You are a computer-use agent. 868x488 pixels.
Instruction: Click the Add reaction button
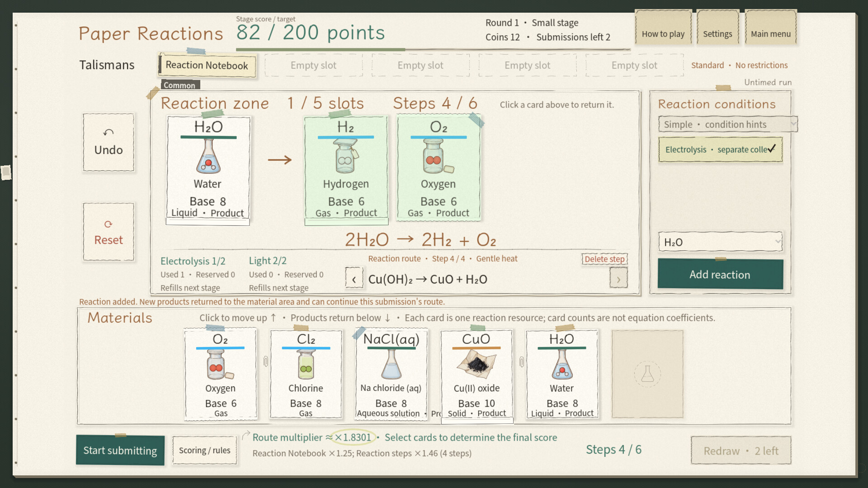720,274
